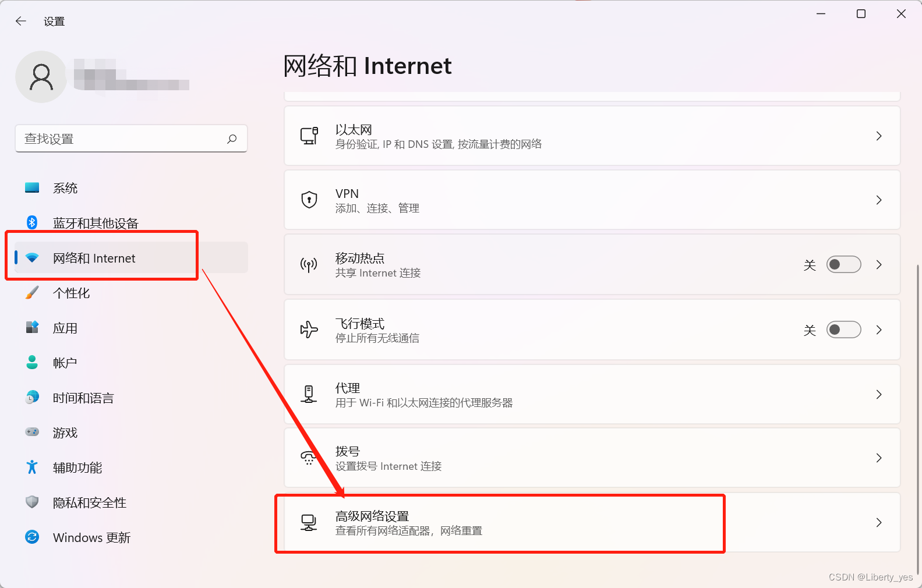922x588 pixels.
Task: Click 身份验证, IP 和 DNS 设置 description
Action: (439, 144)
